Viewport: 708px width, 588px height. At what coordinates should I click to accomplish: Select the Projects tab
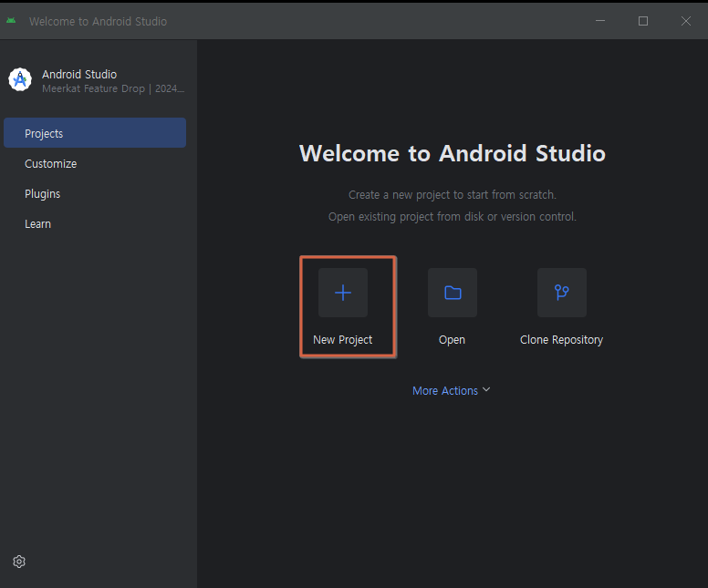tap(95, 133)
